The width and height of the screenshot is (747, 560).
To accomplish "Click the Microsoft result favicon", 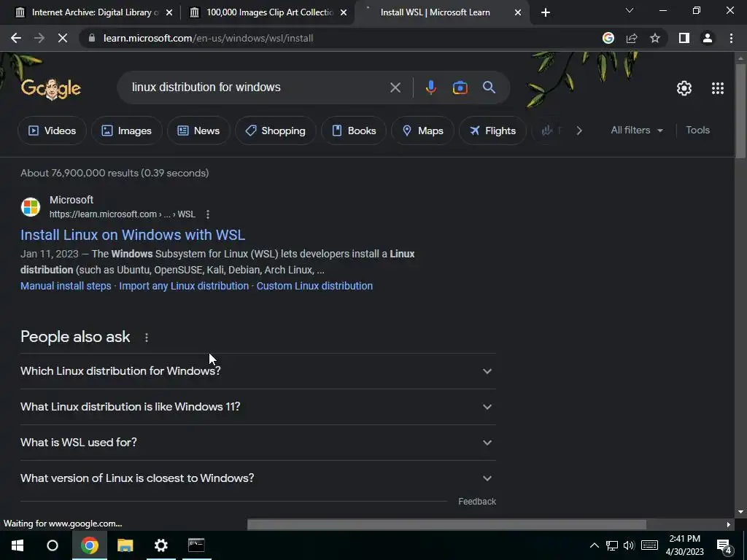I will [x=31, y=207].
